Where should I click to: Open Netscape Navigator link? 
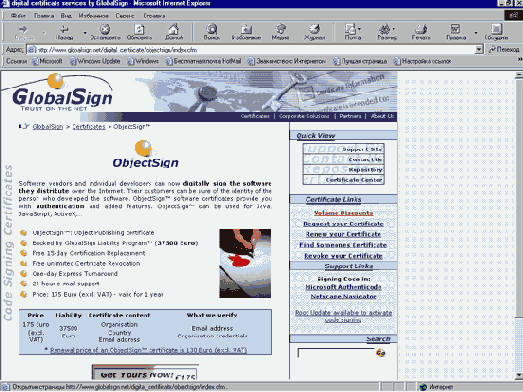coord(344,296)
